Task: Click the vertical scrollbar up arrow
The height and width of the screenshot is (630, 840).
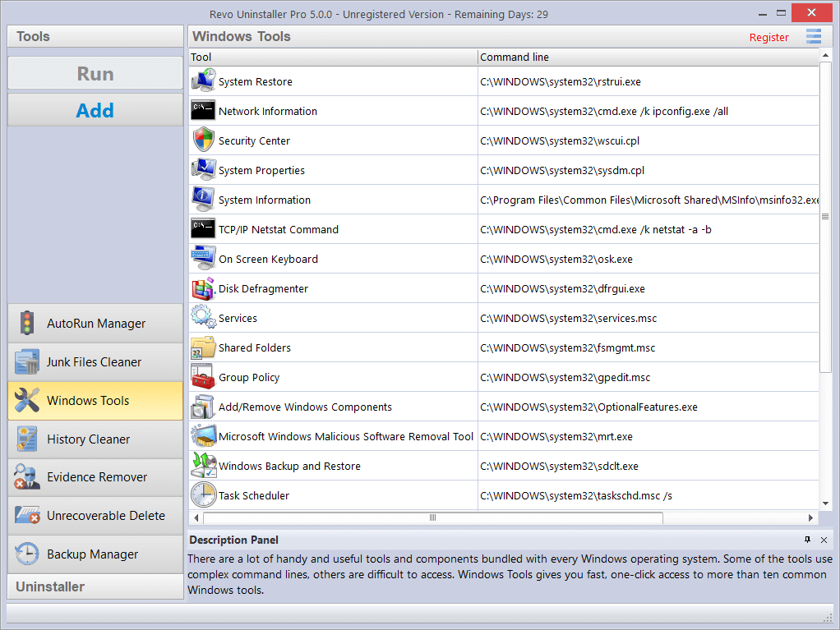Action: (x=825, y=55)
